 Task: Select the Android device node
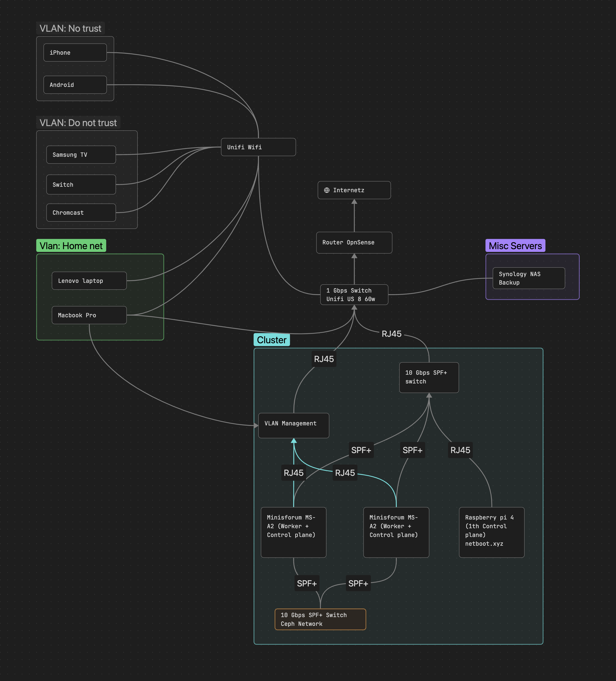click(75, 85)
